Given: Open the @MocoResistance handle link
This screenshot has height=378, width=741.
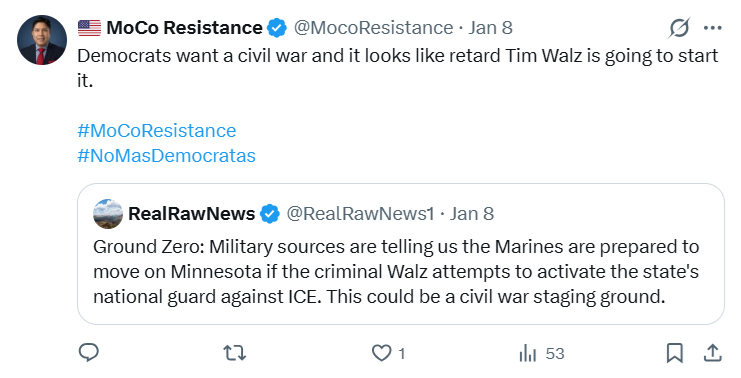Looking at the screenshot, I should point(373,28).
